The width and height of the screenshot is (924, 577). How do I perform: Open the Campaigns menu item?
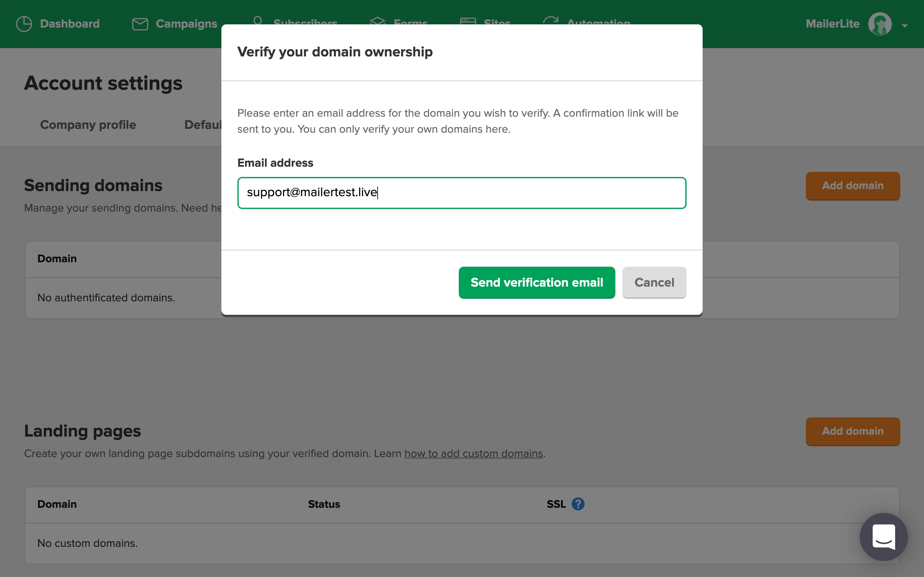186,24
